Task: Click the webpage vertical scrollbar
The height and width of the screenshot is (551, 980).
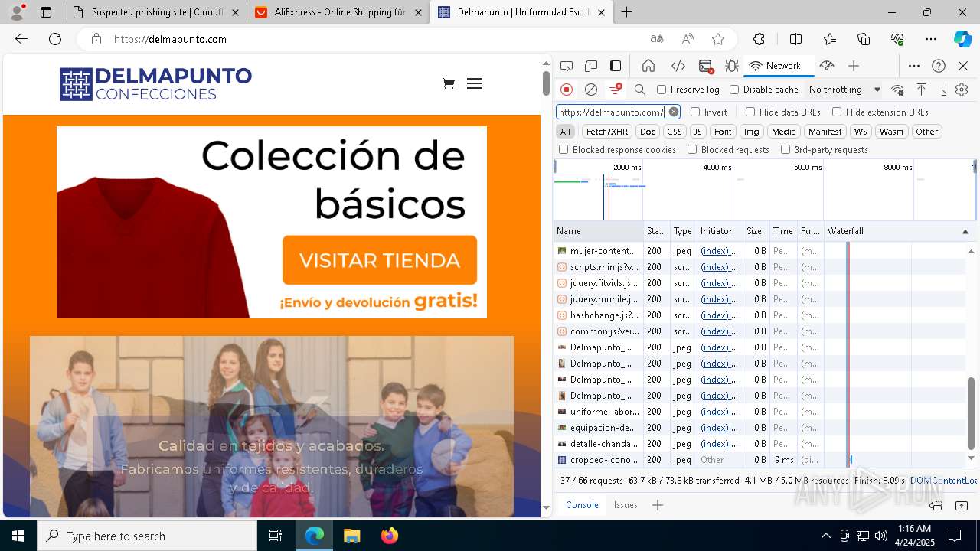Action: click(x=546, y=83)
